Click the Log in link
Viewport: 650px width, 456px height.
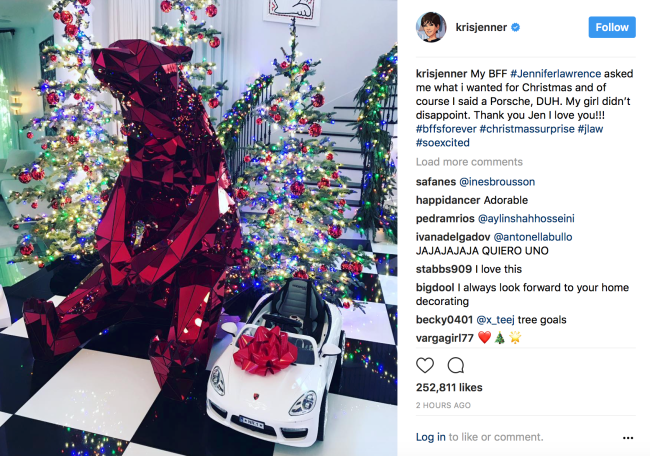tap(431, 437)
